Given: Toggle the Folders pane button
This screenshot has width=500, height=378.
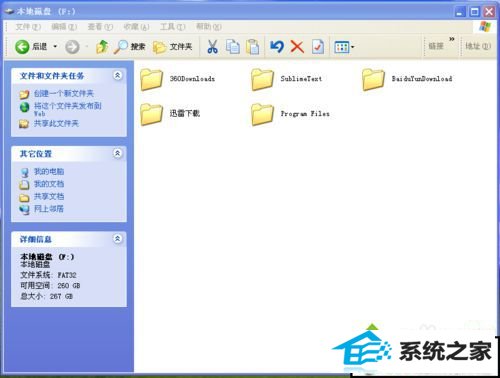Looking at the screenshot, I should tap(173, 47).
